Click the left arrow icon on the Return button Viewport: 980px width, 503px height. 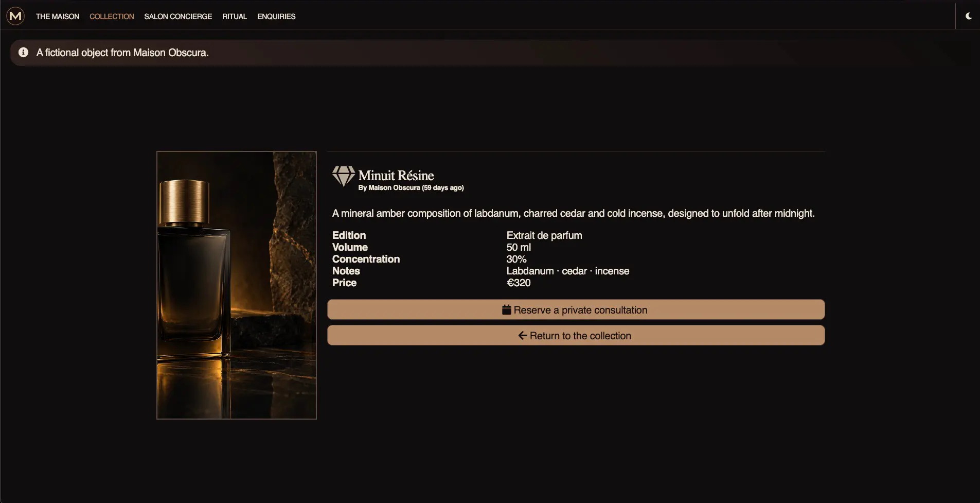523,336
